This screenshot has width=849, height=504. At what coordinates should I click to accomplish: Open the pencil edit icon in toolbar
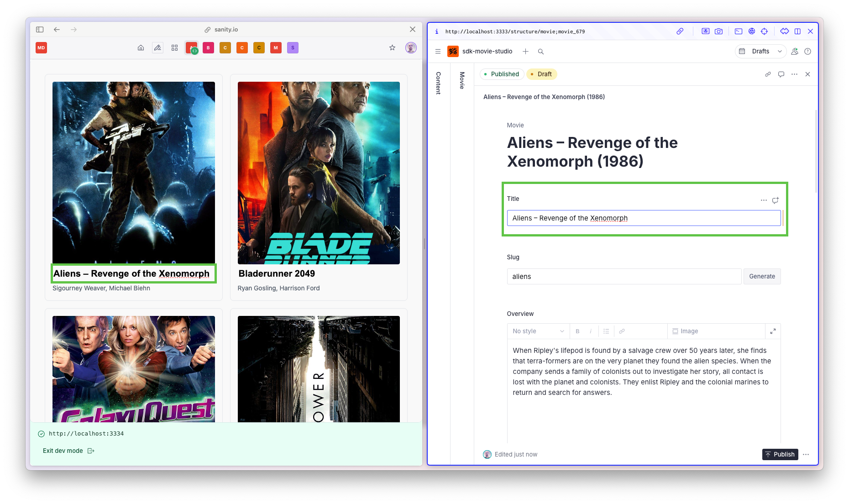pos(157,47)
